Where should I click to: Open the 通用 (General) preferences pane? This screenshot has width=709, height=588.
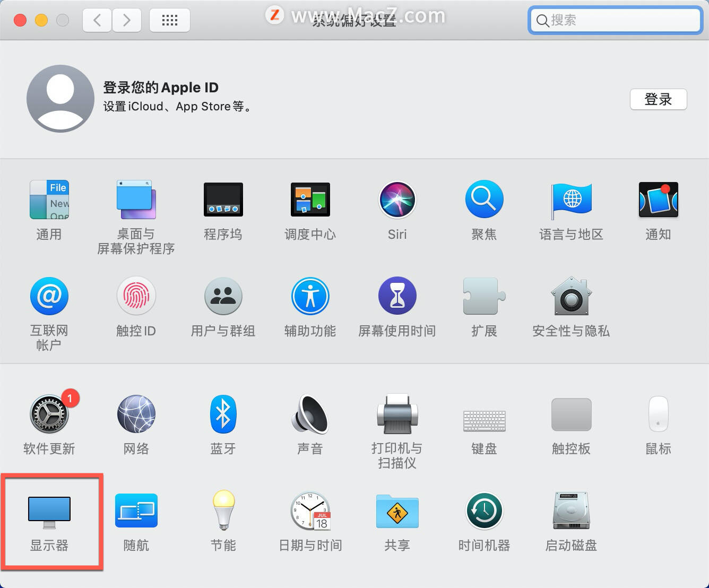coord(49,200)
